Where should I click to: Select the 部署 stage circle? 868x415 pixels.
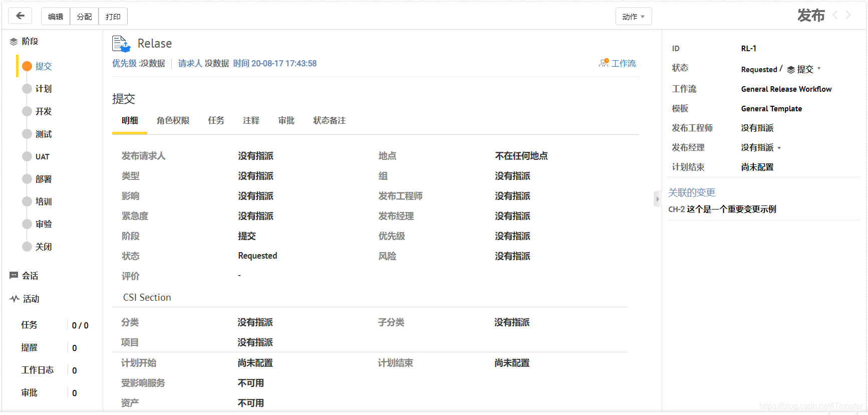[27, 179]
